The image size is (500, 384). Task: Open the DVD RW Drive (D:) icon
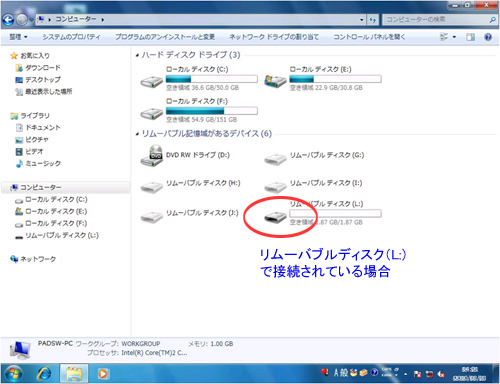[152, 156]
